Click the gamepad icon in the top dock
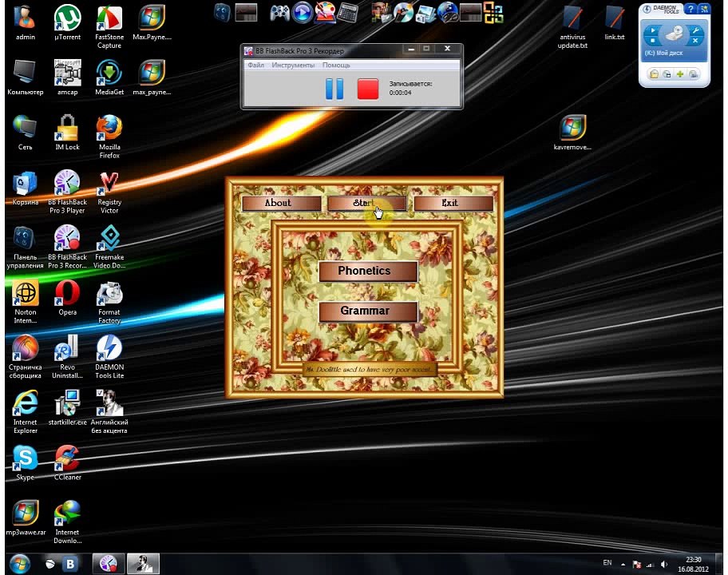728x575 pixels. [x=279, y=13]
